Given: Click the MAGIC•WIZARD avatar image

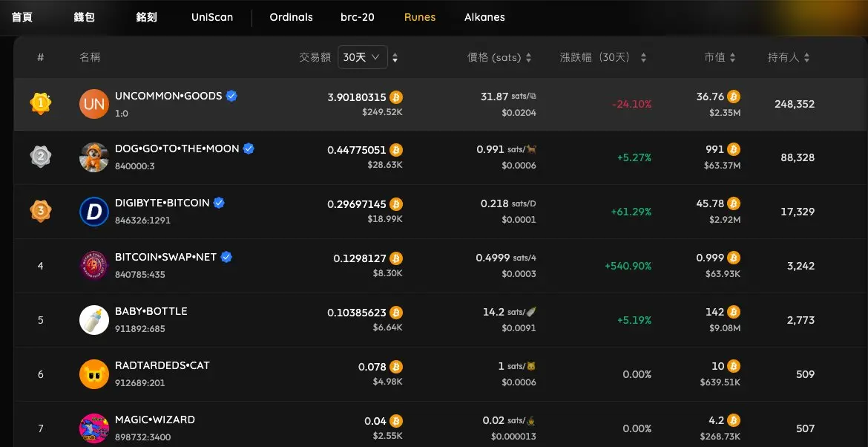Looking at the screenshot, I should click(x=94, y=428).
